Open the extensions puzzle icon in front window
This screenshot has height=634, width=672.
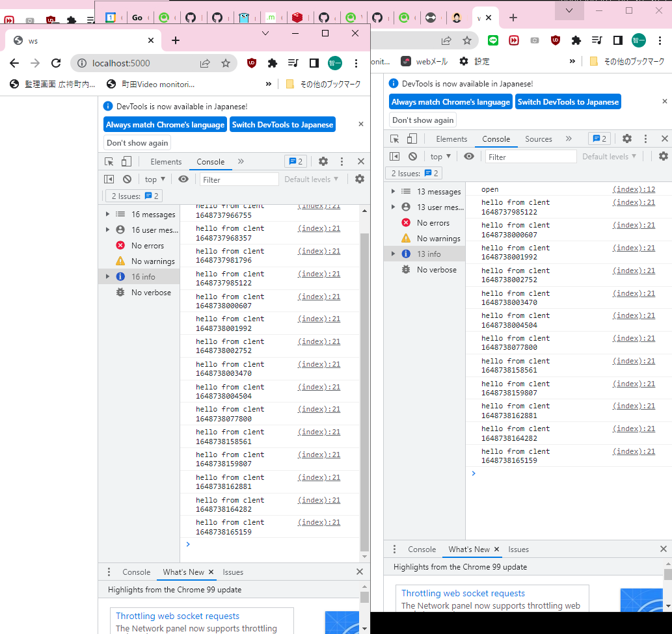(273, 63)
